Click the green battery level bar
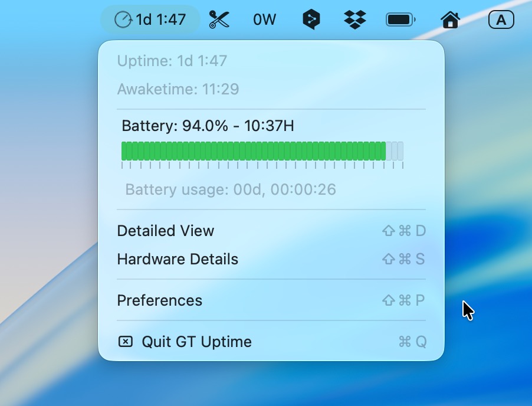 (x=254, y=151)
